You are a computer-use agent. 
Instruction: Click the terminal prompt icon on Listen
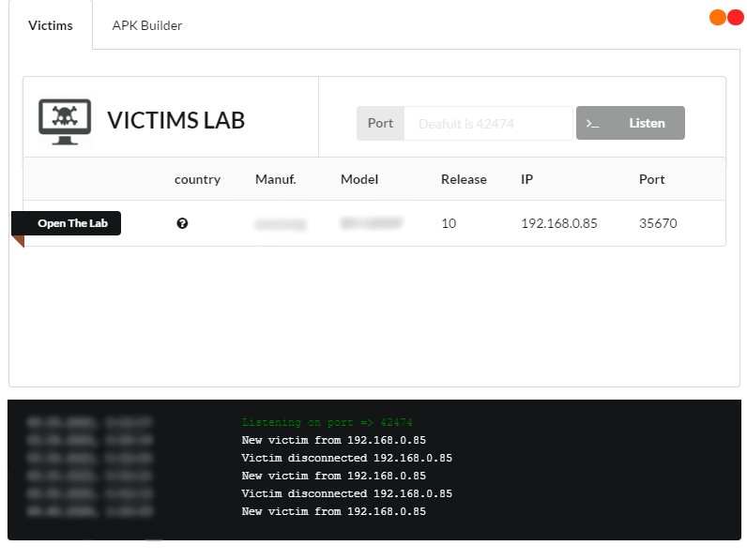pyautogui.click(x=593, y=124)
